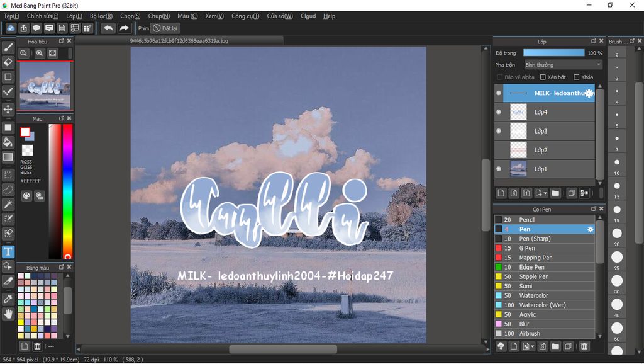
Task: Click the white foreground color swatch
Action: 25,132
